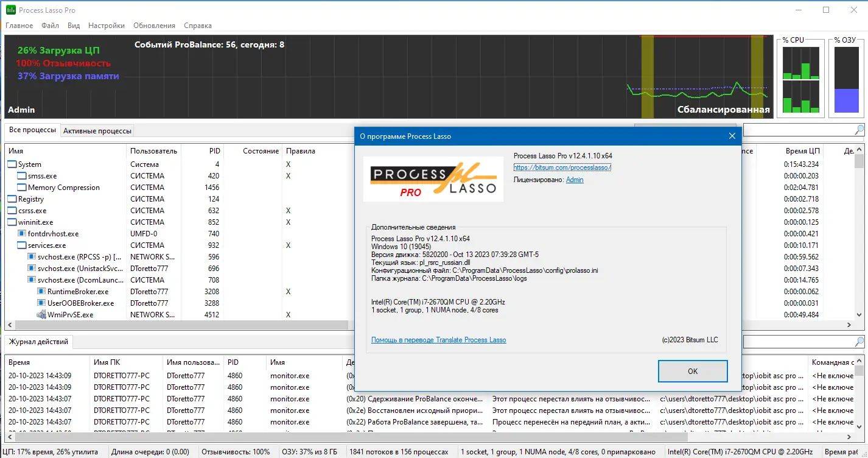Click the Сбалансированная power plan label
Screen dimensions: 868x458
[724, 110]
